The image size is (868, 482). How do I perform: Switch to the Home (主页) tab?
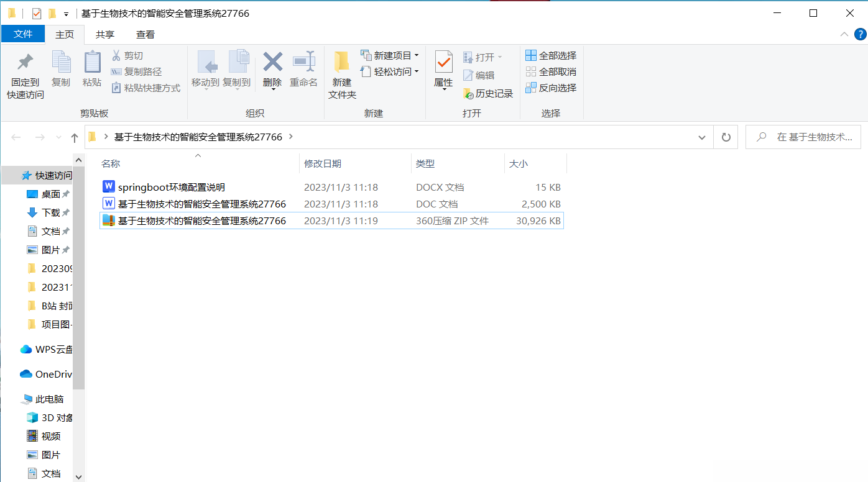point(65,34)
